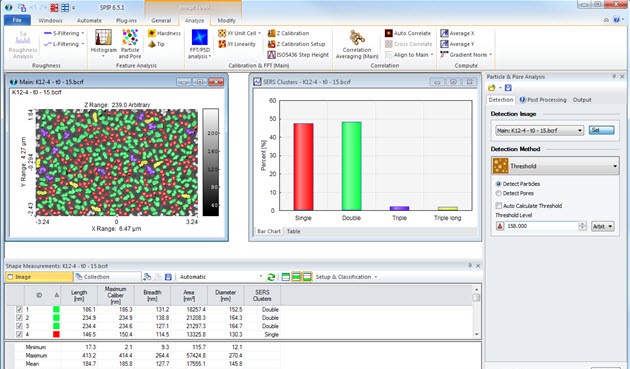The image size is (630, 369).
Task: Open FFT/PSD analysis
Action: tap(199, 43)
